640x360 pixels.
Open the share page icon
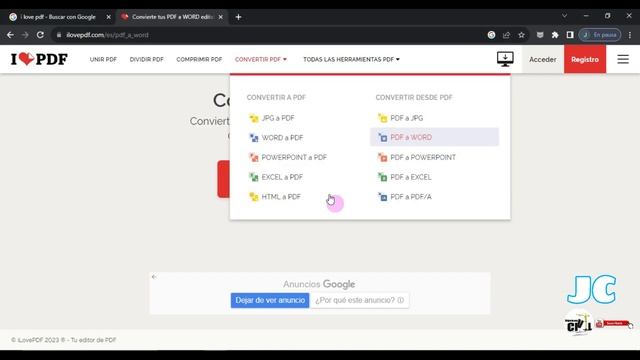point(507,35)
